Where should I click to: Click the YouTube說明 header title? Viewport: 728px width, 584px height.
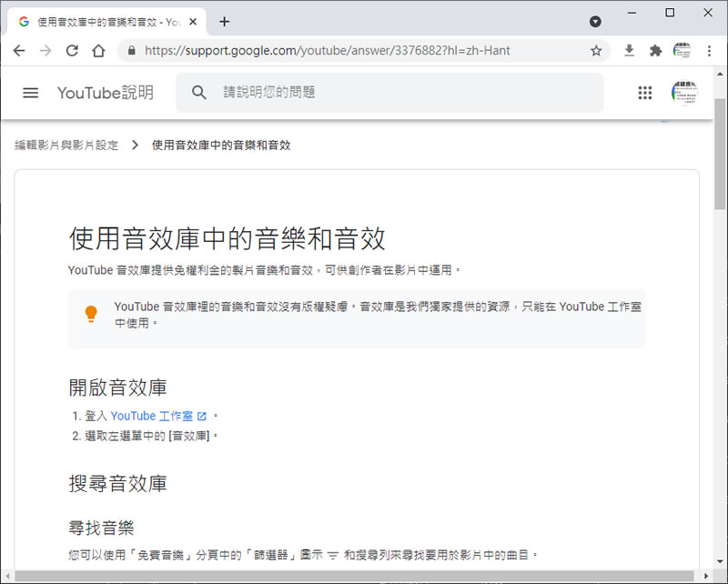click(x=106, y=93)
